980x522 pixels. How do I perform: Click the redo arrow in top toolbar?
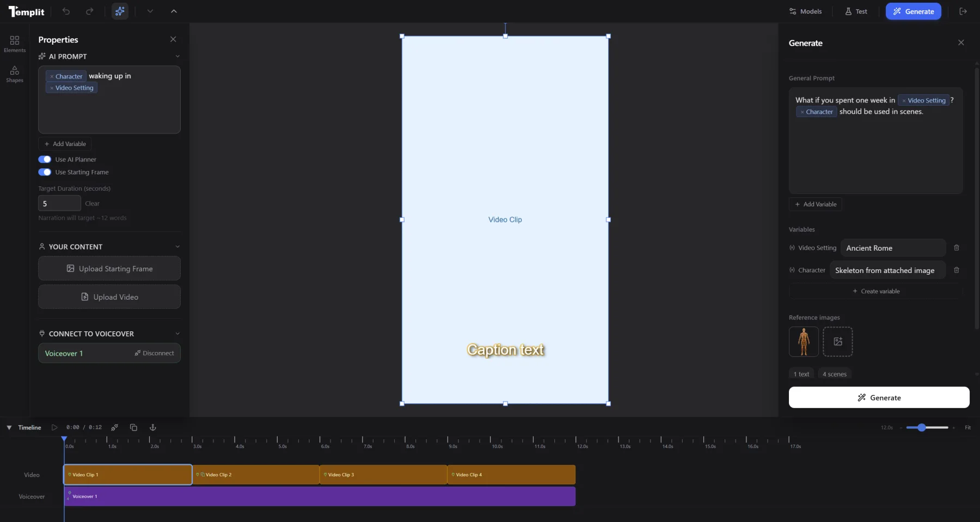(90, 11)
